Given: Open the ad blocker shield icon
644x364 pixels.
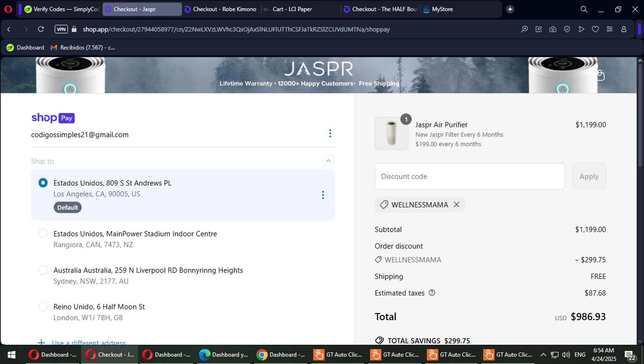Looking at the screenshot, I should [x=567, y=29].
